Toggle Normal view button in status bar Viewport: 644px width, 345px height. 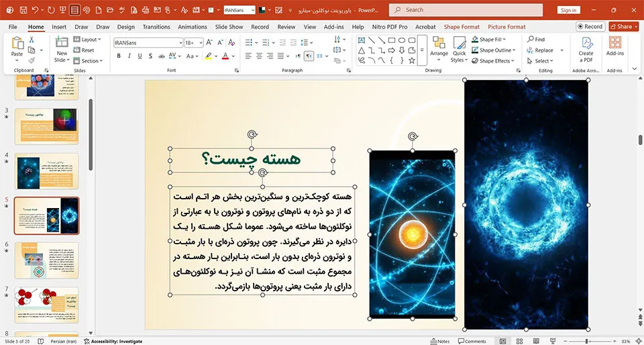pyautogui.click(x=502, y=341)
